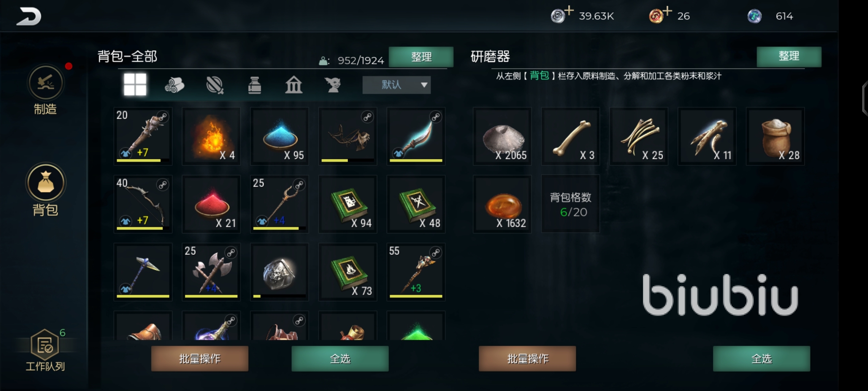Select the amber X 1632 in grinder
Image resolution: width=868 pixels, height=391 pixels.
point(502,204)
